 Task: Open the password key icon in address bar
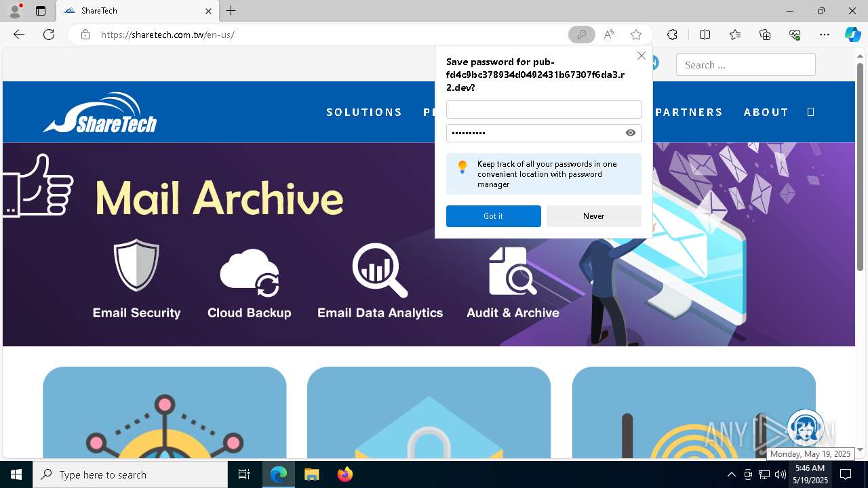[x=581, y=35]
